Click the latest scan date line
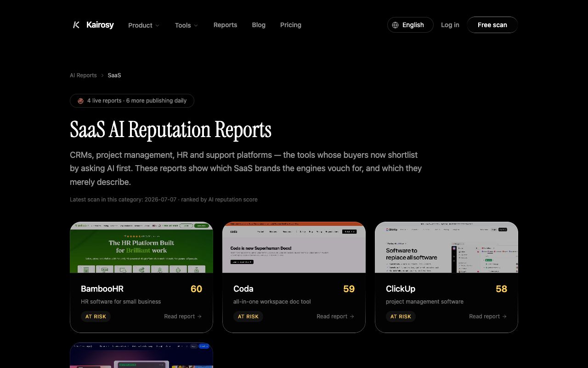 [164, 200]
